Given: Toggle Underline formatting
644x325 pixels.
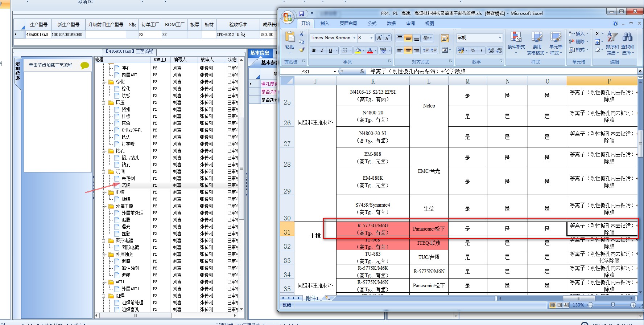Looking at the screenshot, I should pyautogui.click(x=330, y=50).
